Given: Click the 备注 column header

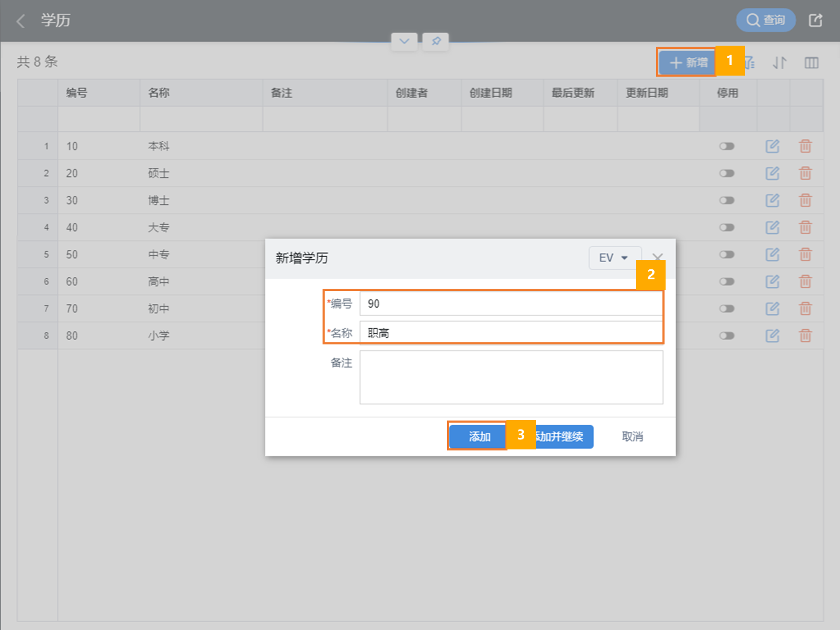Looking at the screenshot, I should [325, 93].
